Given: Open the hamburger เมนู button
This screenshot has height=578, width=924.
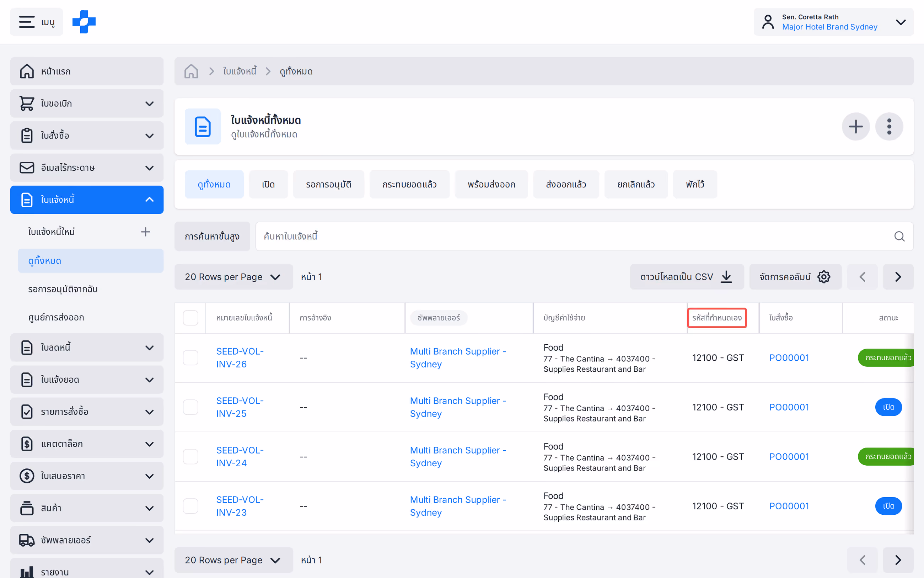Looking at the screenshot, I should coord(37,22).
